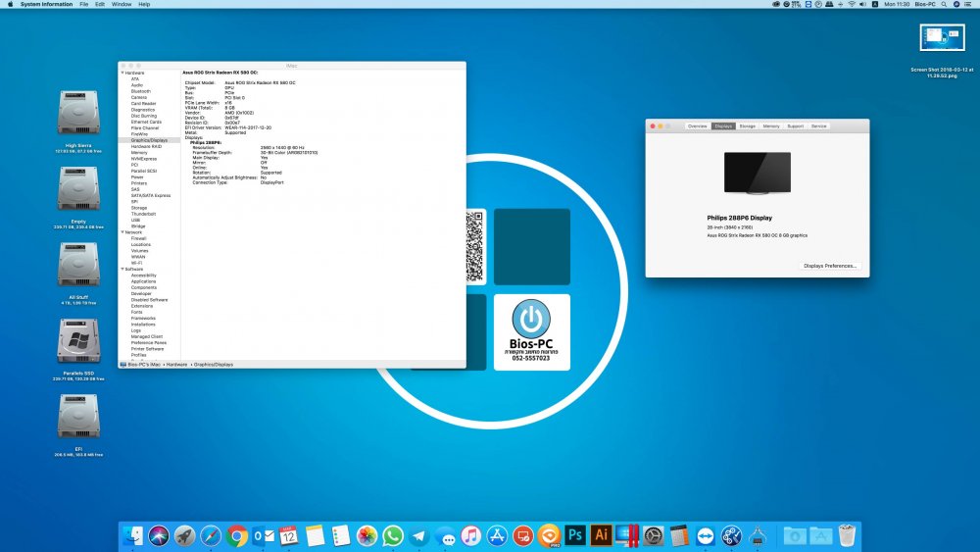Select Applications under Software
980x552 pixels.
tap(143, 281)
